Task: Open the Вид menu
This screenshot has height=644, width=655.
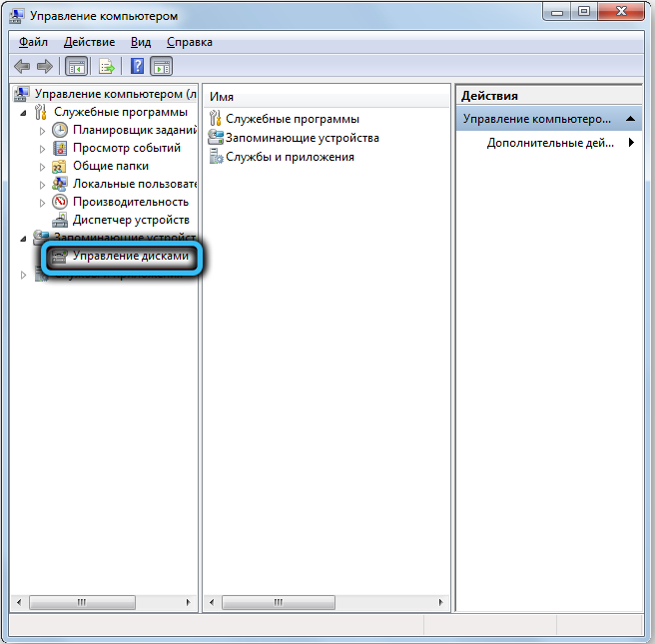Action: (141, 42)
